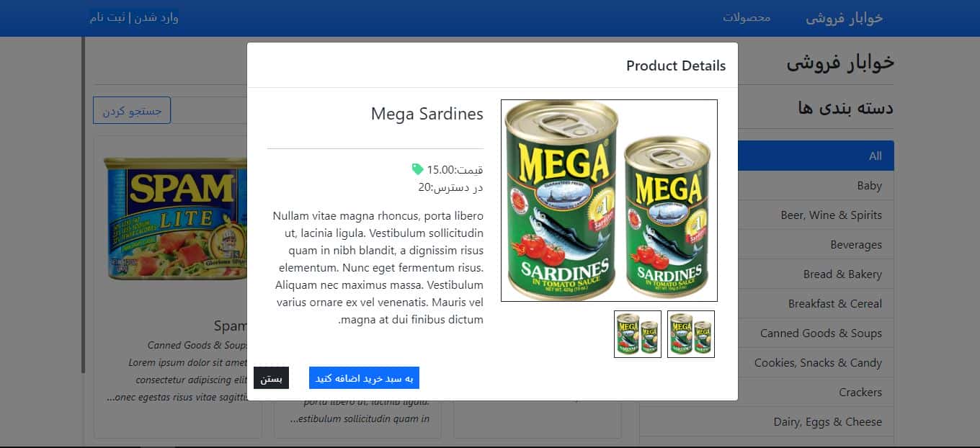Click the خوابار فروشی brand link in navbar
This screenshot has width=980, height=448.
point(844,18)
